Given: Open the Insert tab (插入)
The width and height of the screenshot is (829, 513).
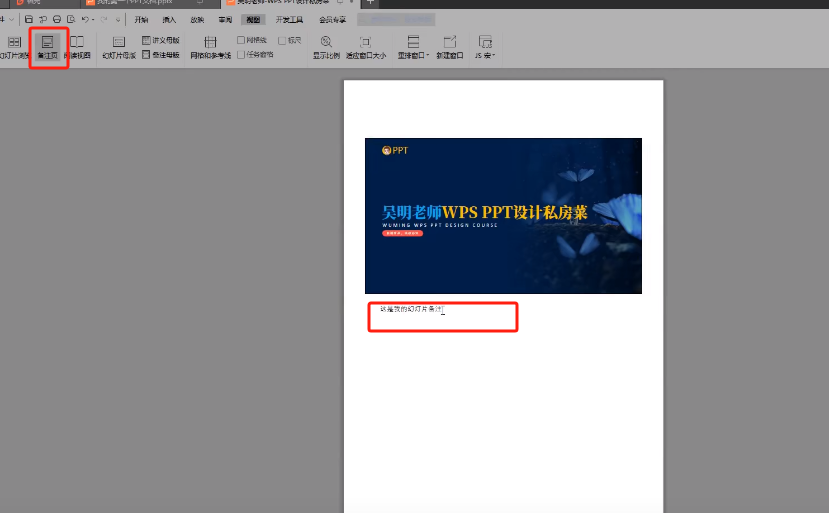Looking at the screenshot, I should [x=169, y=20].
